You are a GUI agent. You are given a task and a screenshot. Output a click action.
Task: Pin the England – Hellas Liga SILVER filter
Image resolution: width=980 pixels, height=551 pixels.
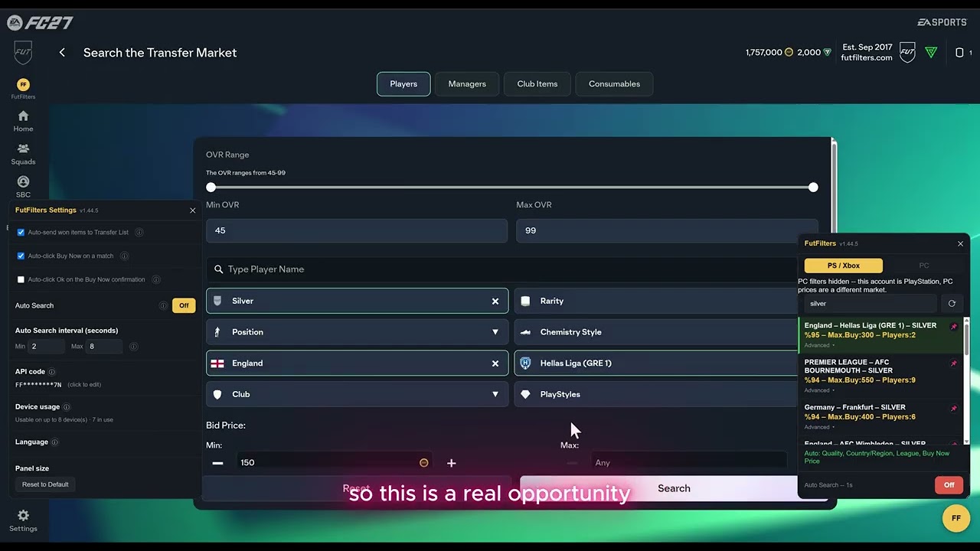tap(953, 327)
